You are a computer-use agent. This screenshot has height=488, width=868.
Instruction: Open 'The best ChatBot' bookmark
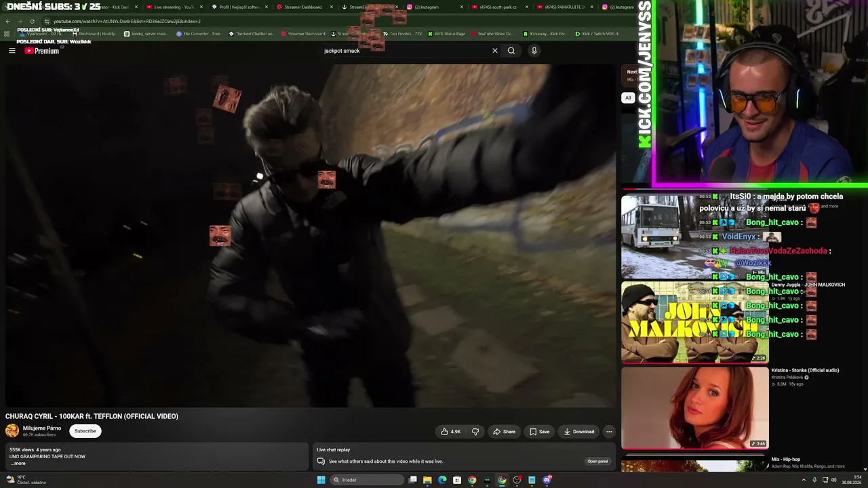(252, 34)
